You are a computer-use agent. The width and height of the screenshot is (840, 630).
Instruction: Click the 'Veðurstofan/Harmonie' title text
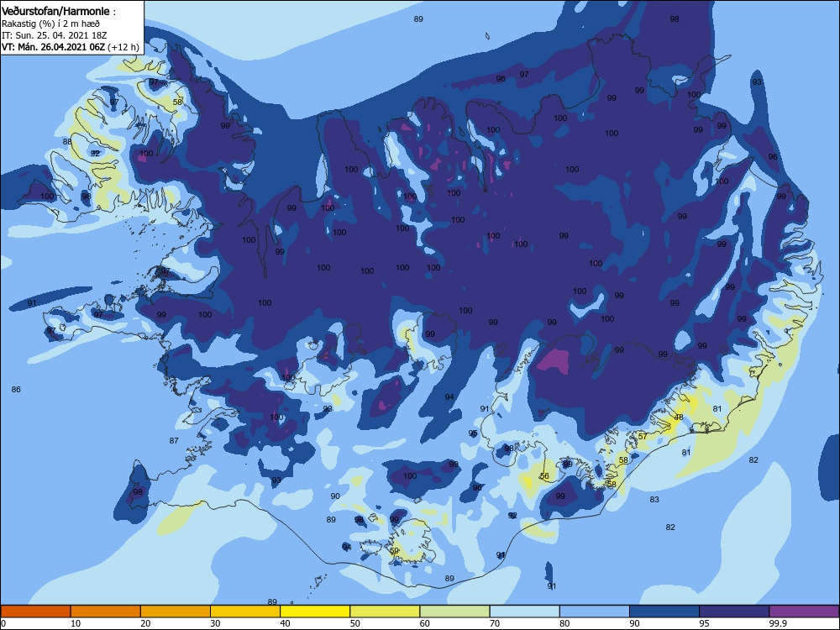(55, 11)
